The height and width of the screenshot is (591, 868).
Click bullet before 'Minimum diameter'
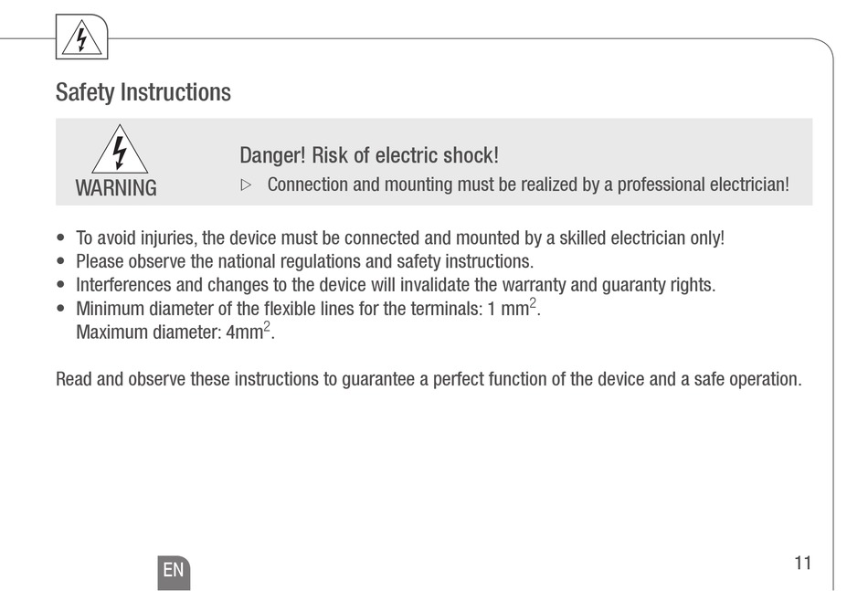(61, 309)
